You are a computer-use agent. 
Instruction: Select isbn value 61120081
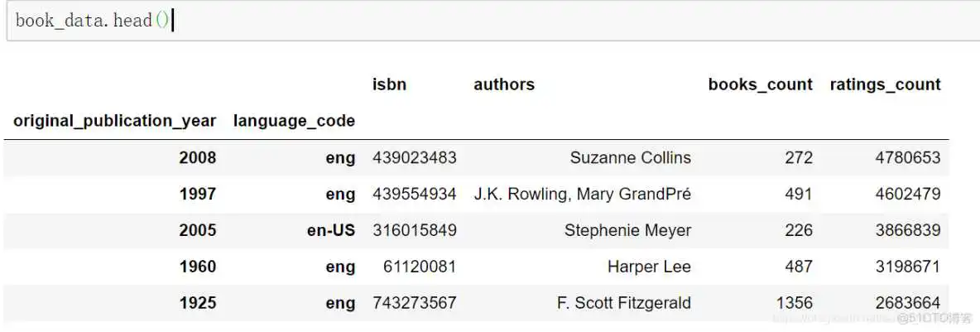pos(419,267)
